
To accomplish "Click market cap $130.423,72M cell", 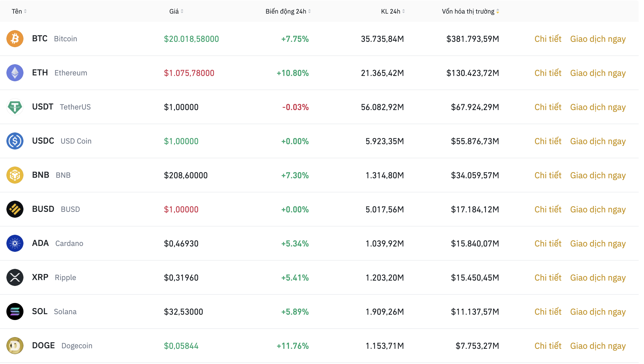I will (x=473, y=73).
